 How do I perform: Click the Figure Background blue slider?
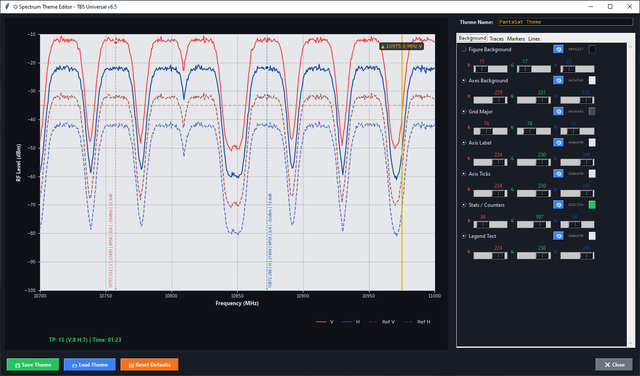coord(577,69)
